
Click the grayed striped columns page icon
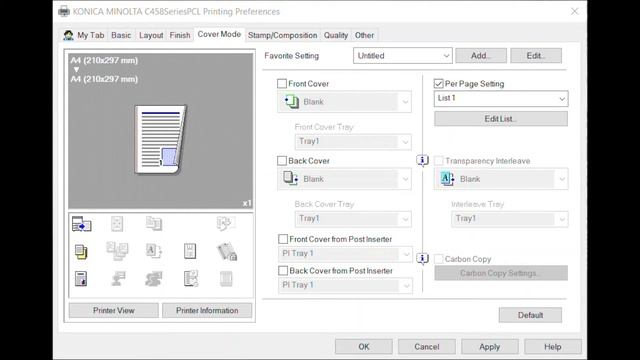tap(226, 279)
